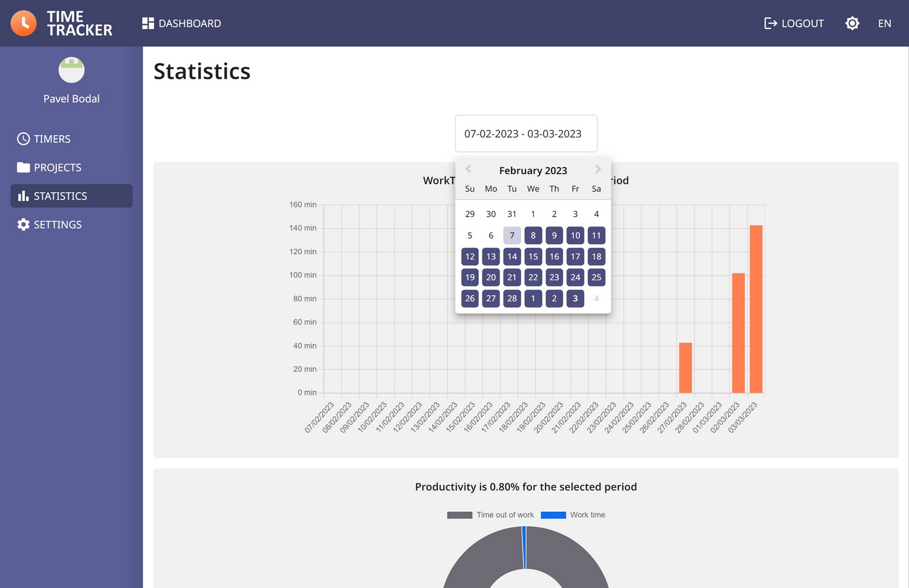Viewport: 909px width, 588px height.
Task: Click the Settings gear icon
Action: (x=23, y=224)
